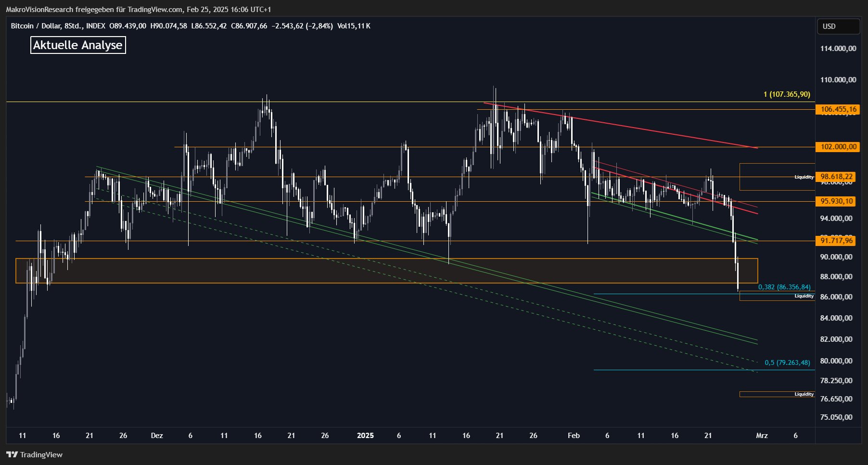The image size is (868, 465).
Task: Click the Mrz label on time axis
Action: [x=762, y=436]
